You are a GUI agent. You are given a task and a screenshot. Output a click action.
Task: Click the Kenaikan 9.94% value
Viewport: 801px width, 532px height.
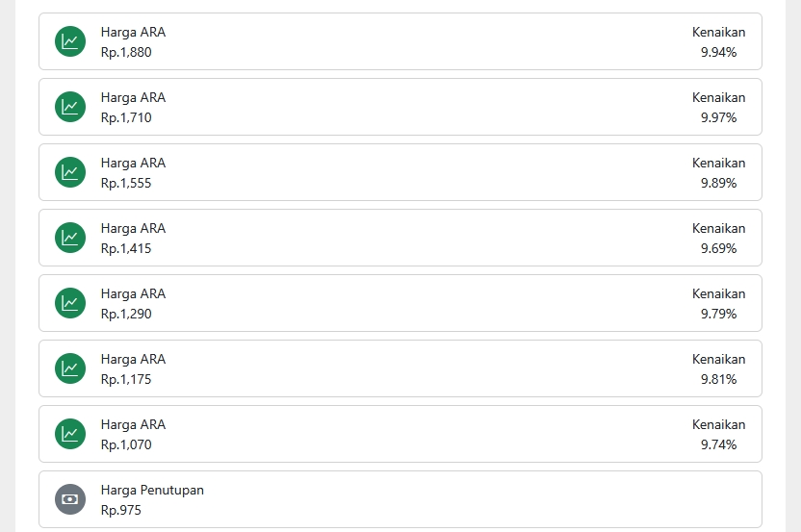pyautogui.click(x=719, y=52)
